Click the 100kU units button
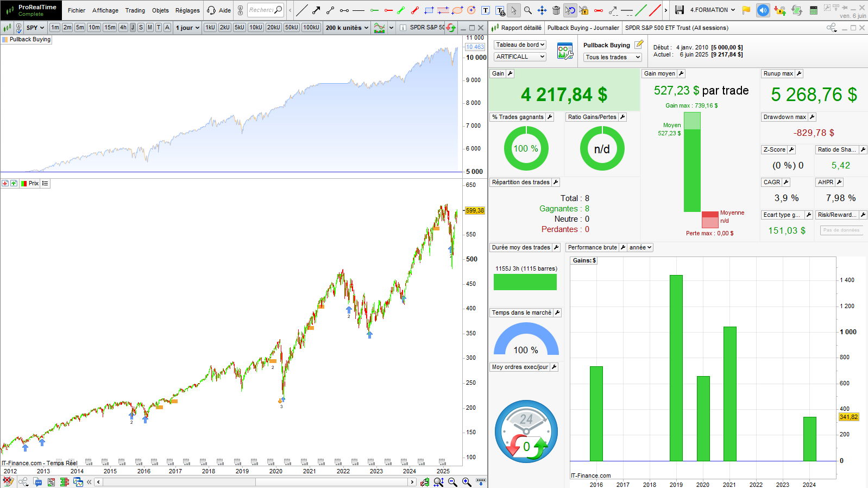868x488 pixels. point(311,27)
